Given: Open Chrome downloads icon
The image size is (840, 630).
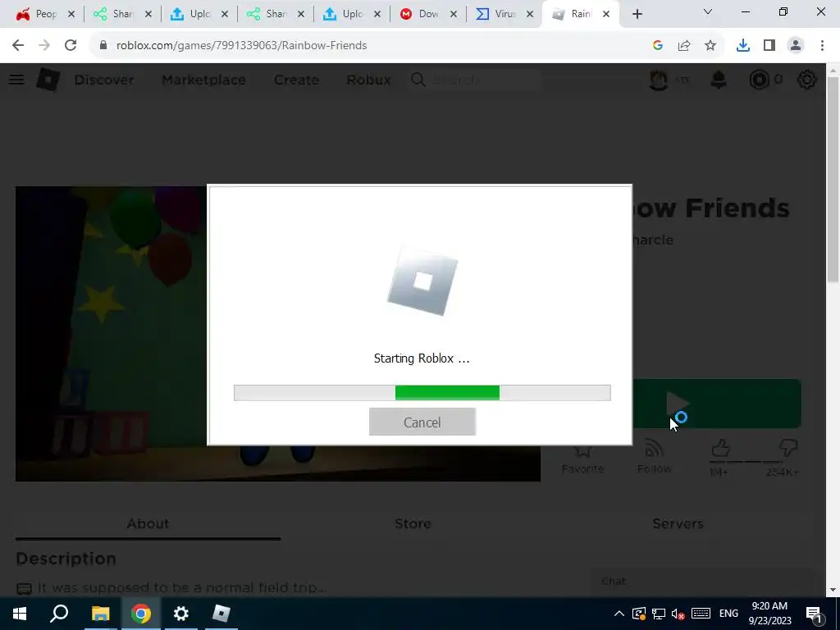Looking at the screenshot, I should point(743,46).
